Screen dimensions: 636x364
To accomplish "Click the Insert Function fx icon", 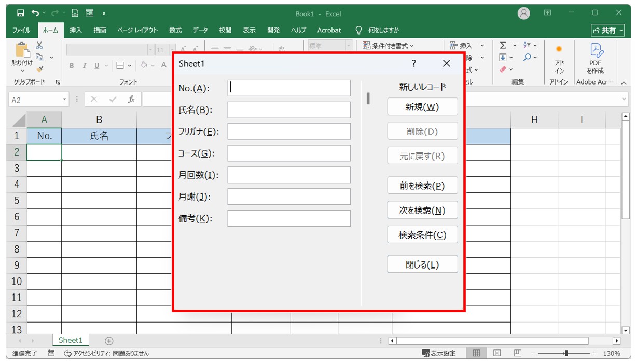I will 131,99.
